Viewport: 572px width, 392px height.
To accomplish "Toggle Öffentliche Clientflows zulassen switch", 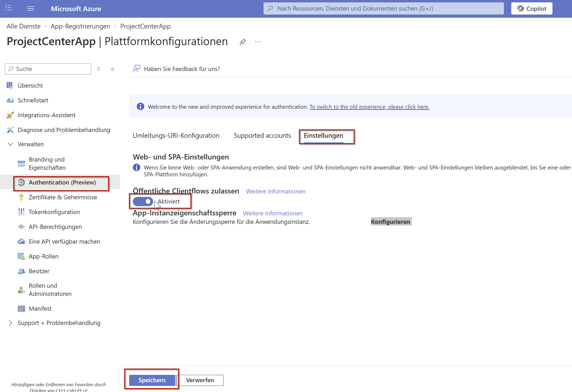I will [143, 201].
